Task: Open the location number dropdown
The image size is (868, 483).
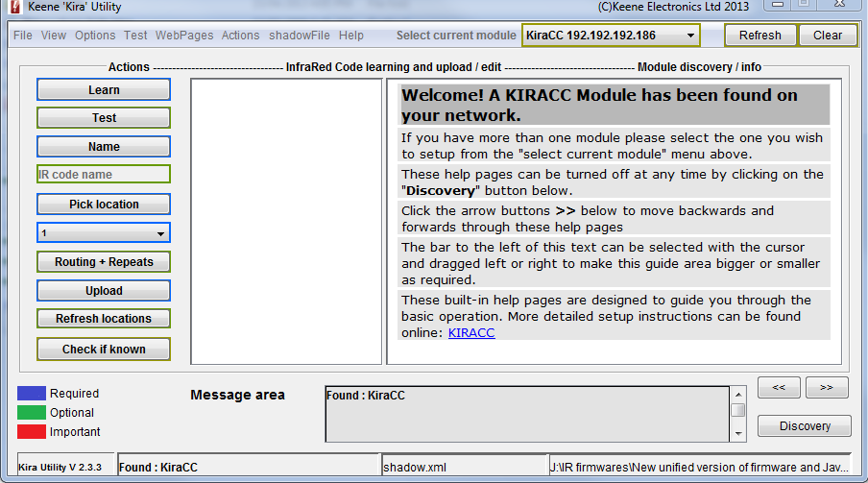Action: (x=104, y=232)
